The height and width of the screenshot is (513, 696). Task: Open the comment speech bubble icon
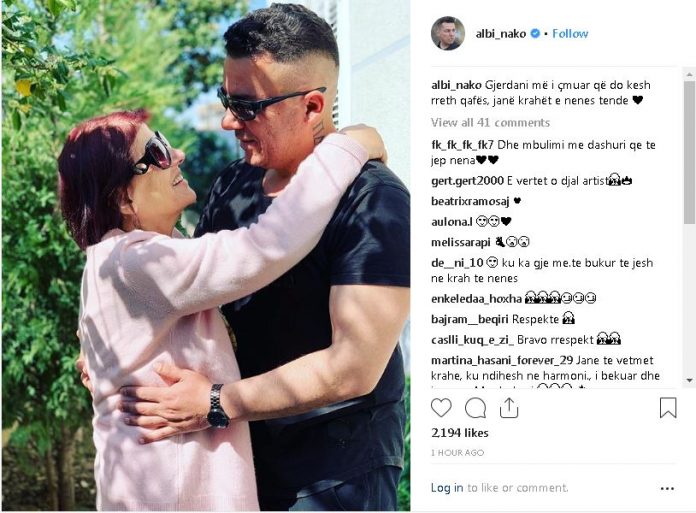click(x=475, y=408)
